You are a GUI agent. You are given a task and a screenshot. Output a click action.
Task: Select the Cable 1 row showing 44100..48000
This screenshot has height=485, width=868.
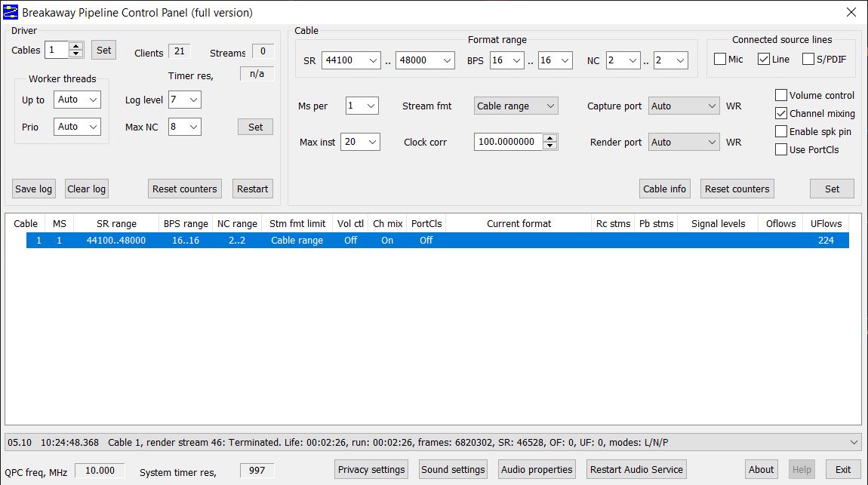click(437, 241)
